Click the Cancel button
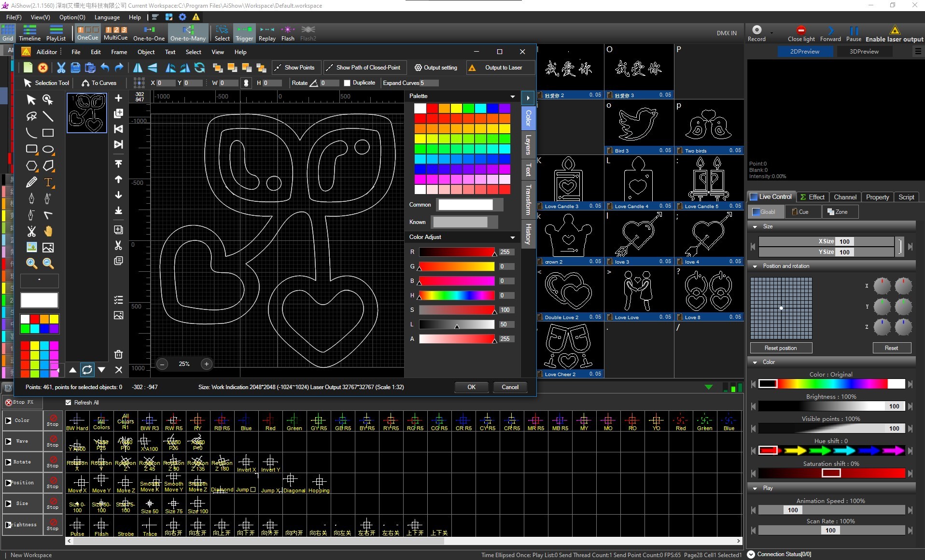Screen dimensions: 925x560 tap(510, 387)
